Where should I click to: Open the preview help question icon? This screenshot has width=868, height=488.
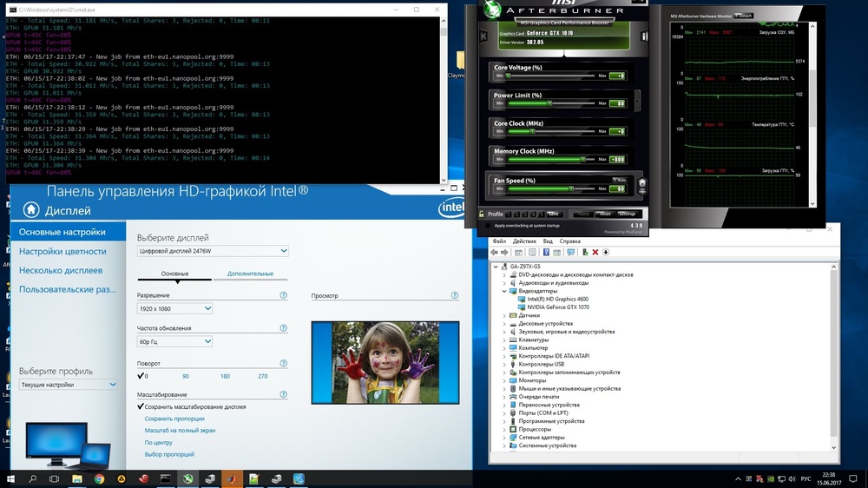tap(455, 295)
